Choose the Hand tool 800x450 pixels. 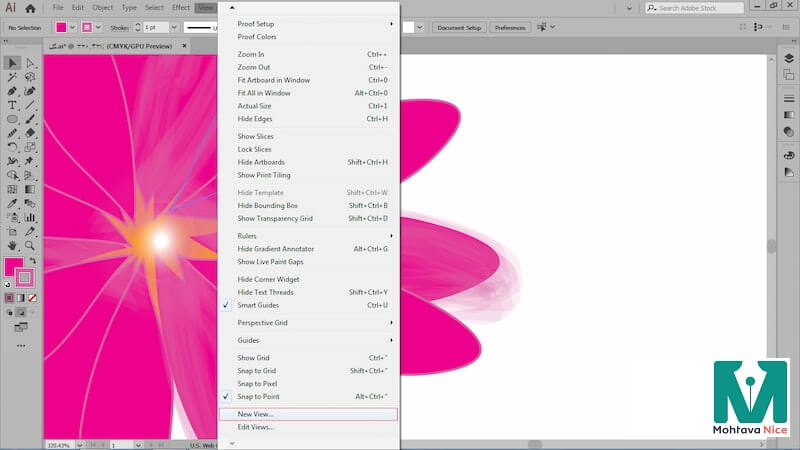coord(13,245)
